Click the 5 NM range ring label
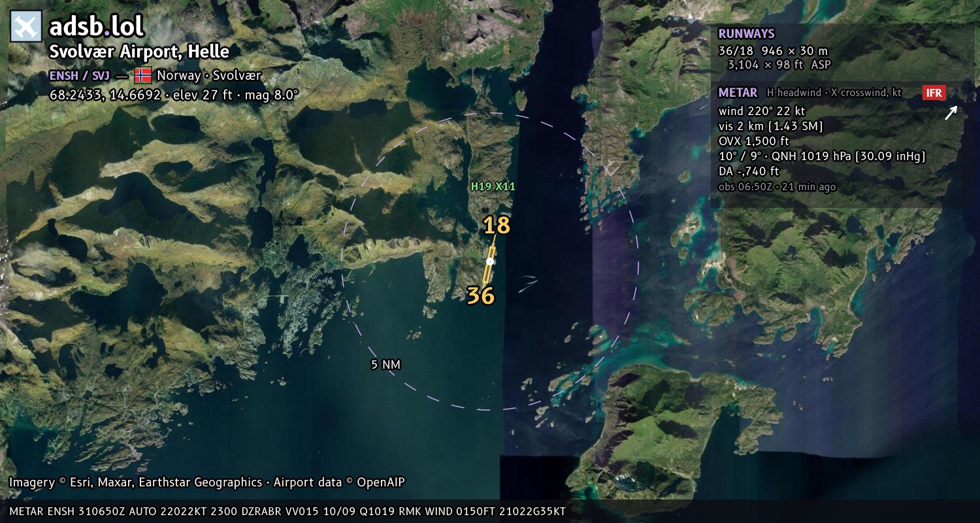The image size is (980, 523). pos(385,365)
